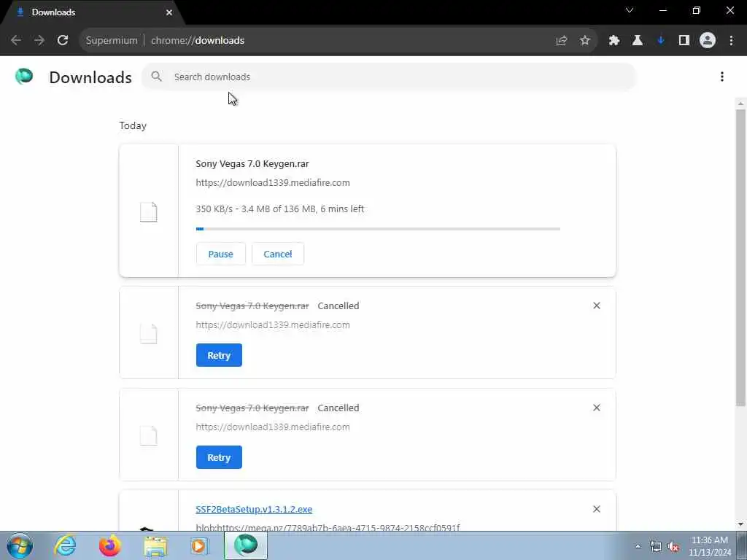Toggle the side panel icon

click(684, 41)
